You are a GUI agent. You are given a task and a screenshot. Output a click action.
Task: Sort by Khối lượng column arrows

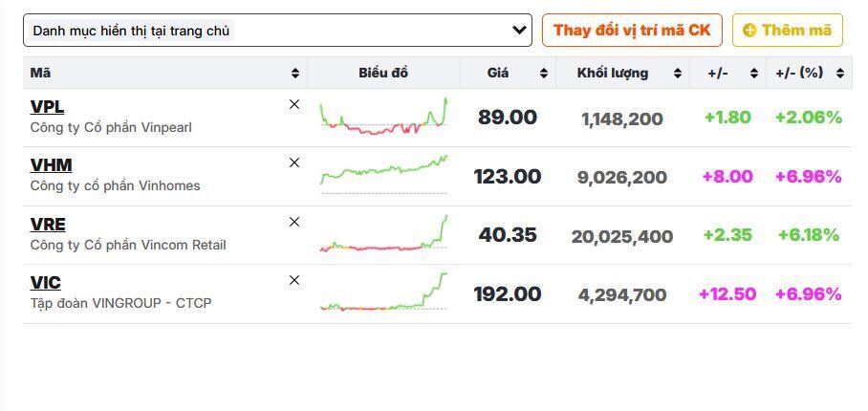678,73
